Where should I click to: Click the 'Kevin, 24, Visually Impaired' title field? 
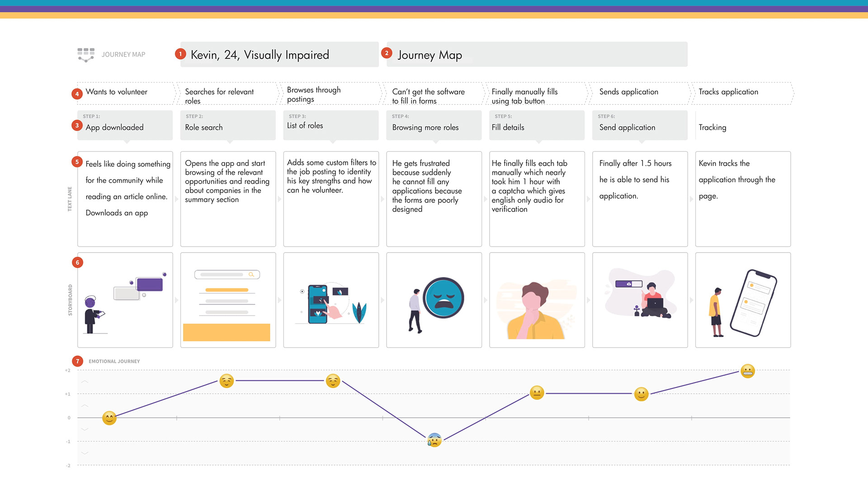[279, 55]
